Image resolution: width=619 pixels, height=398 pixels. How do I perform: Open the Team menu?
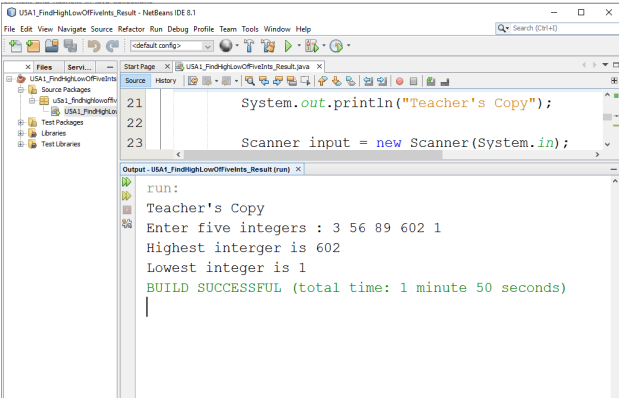[x=228, y=29]
